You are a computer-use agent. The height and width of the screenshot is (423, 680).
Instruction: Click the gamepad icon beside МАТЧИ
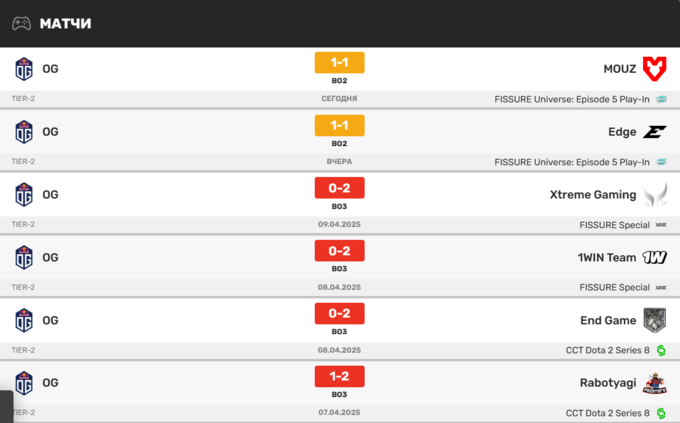(x=21, y=23)
